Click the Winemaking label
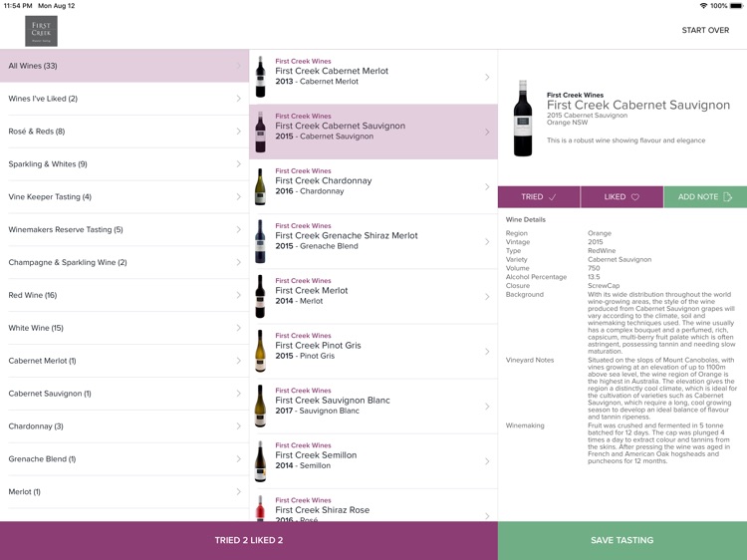The image size is (747, 560). pyautogui.click(x=525, y=425)
